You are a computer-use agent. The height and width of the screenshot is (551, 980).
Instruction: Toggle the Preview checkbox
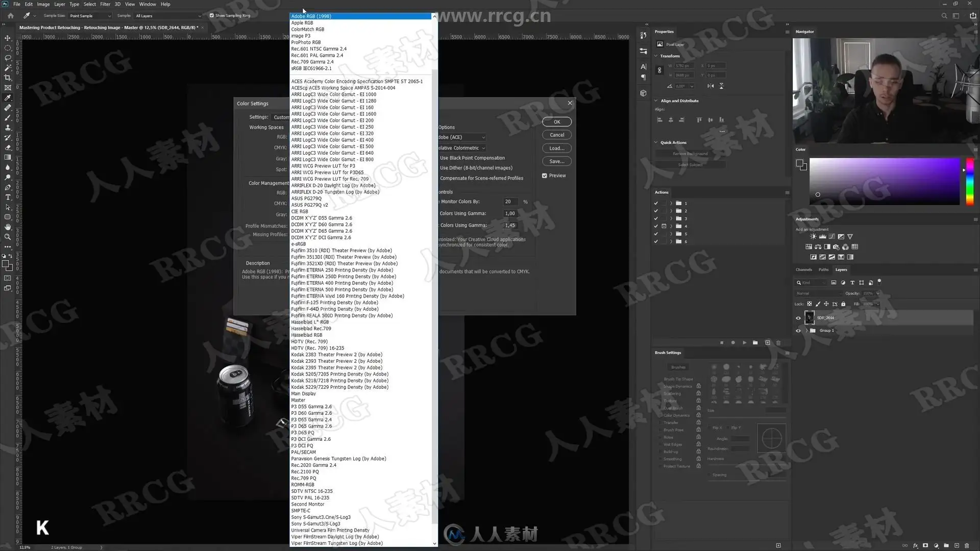545,176
